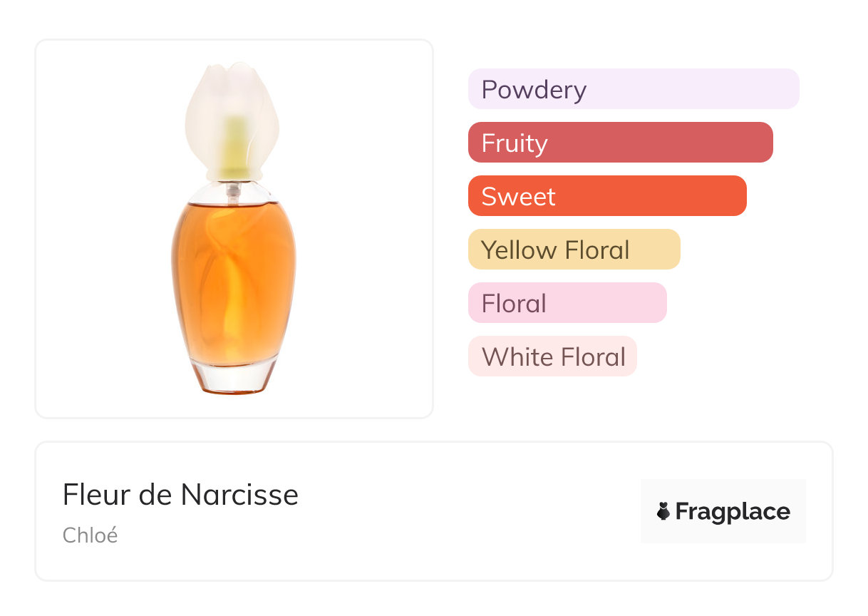Open the Fleur de Narcisse title link

[x=180, y=494]
